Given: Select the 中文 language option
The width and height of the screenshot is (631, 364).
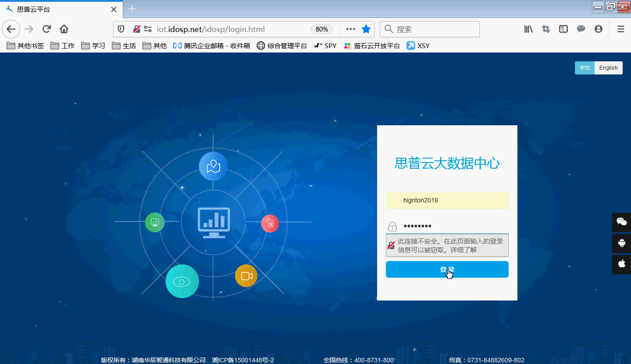Looking at the screenshot, I should click(585, 67).
